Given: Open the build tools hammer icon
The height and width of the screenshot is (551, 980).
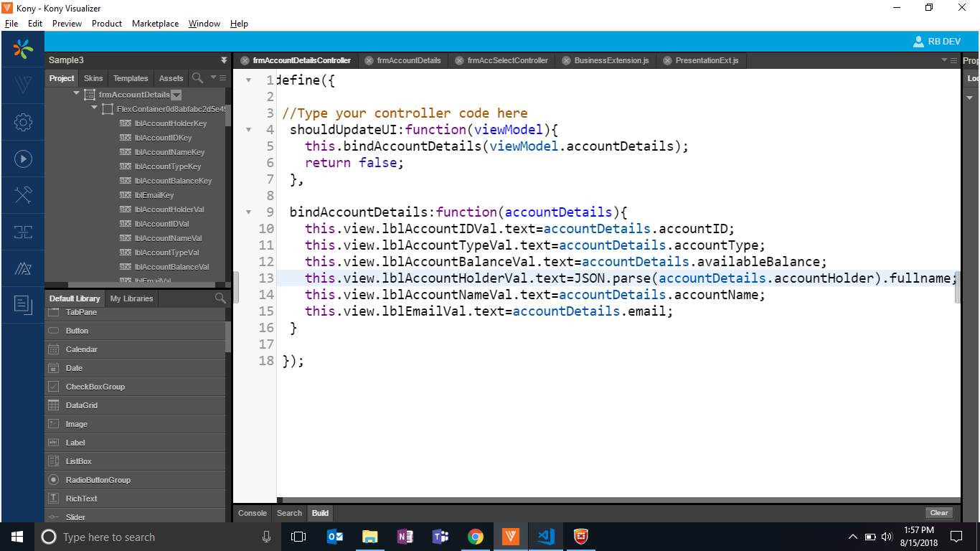Looking at the screenshot, I should 23,194.
